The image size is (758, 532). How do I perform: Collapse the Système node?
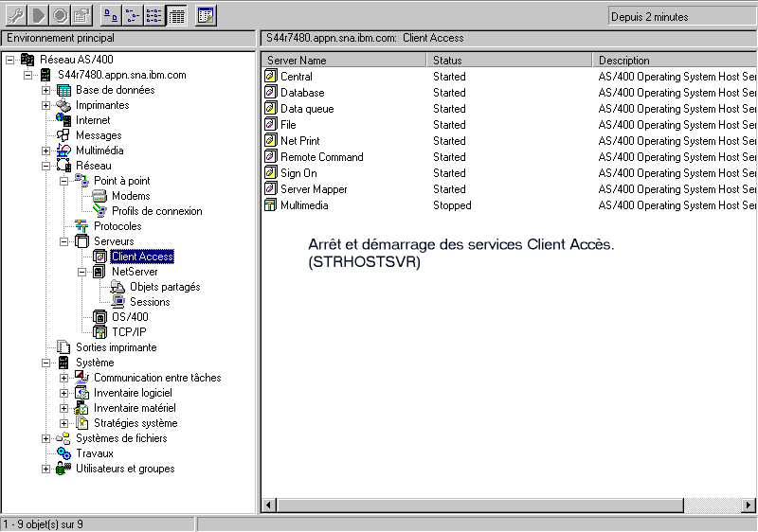click(45, 363)
